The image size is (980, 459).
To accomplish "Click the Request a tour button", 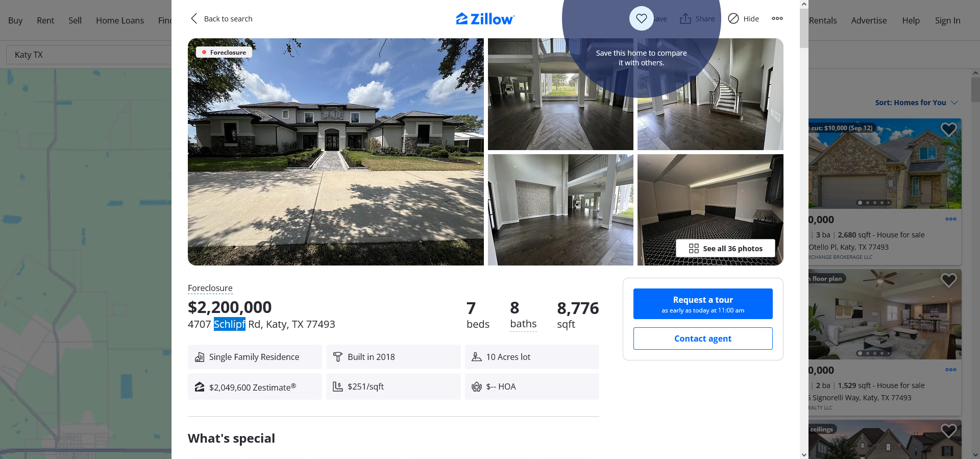I will [703, 304].
